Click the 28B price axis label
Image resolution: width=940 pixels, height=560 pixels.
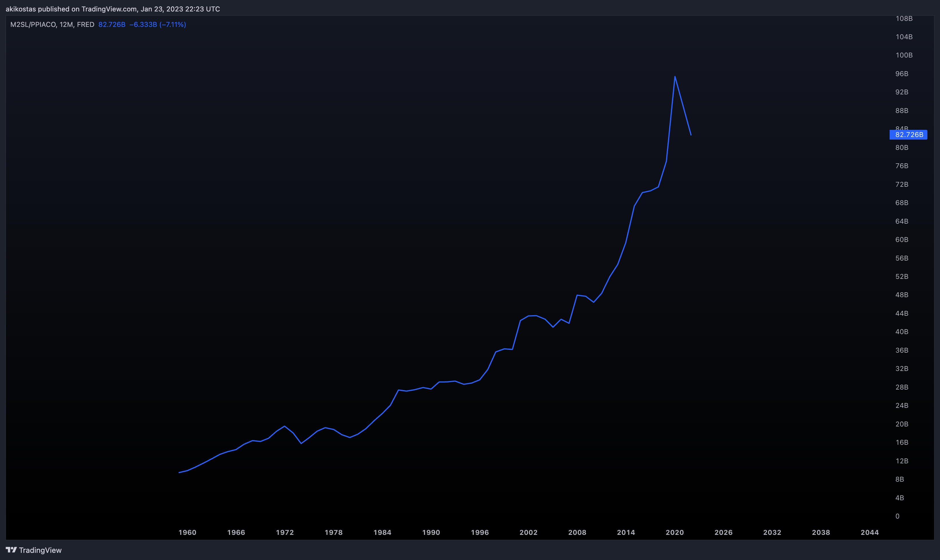[x=901, y=387]
